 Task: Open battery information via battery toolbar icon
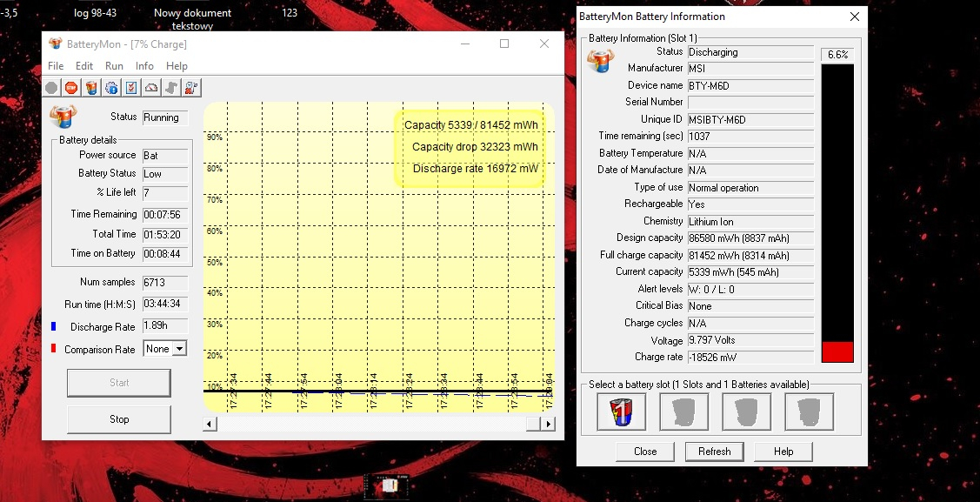pyautogui.click(x=91, y=88)
